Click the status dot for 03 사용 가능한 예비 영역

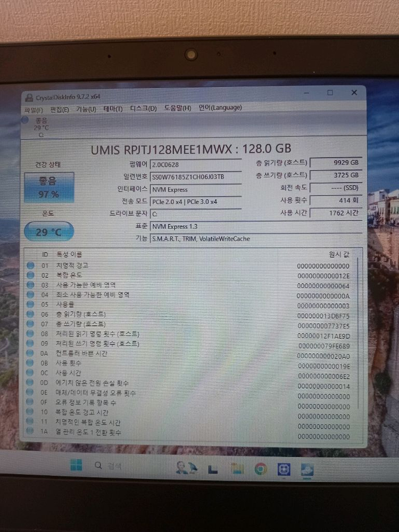tap(30, 285)
